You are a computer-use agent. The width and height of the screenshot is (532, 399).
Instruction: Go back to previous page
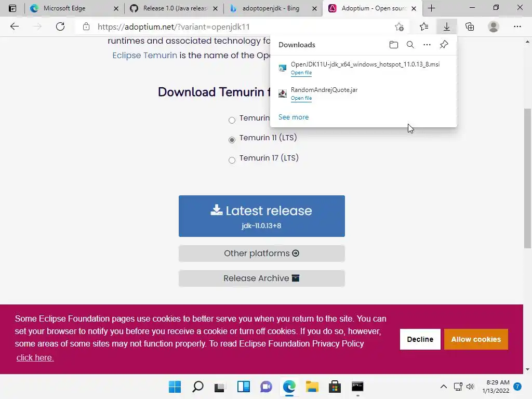pos(14,26)
